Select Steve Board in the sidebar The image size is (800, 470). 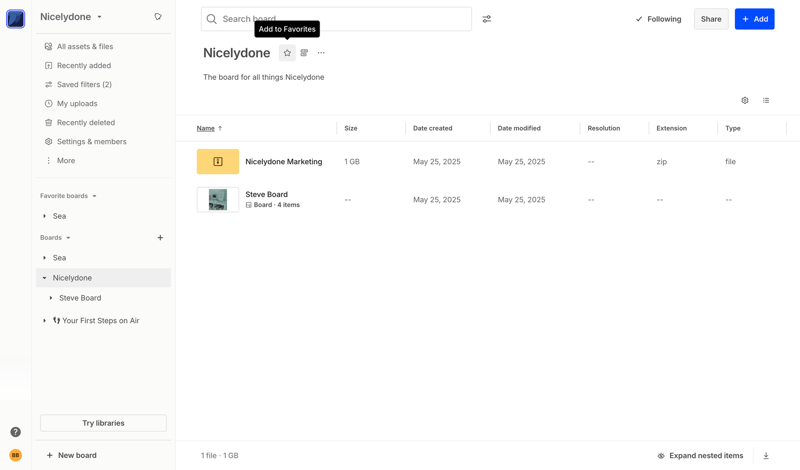click(x=80, y=298)
